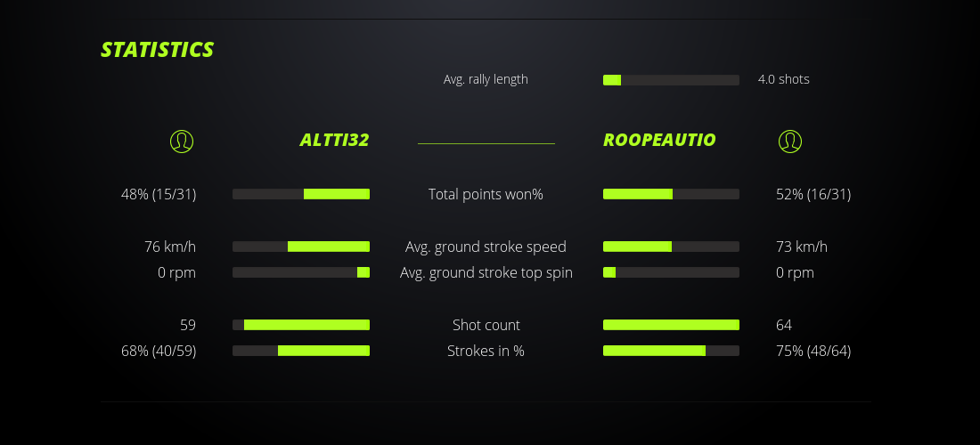
Task: Click ALTTI32's shot count bar
Action: [301, 325]
